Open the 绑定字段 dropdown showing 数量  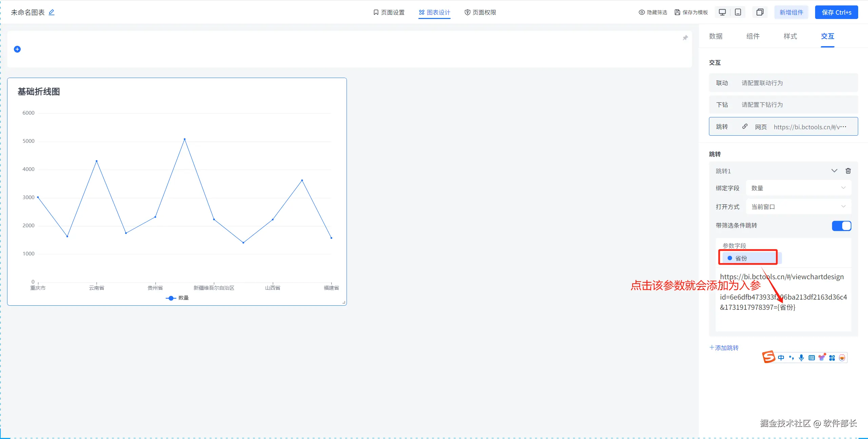point(798,188)
